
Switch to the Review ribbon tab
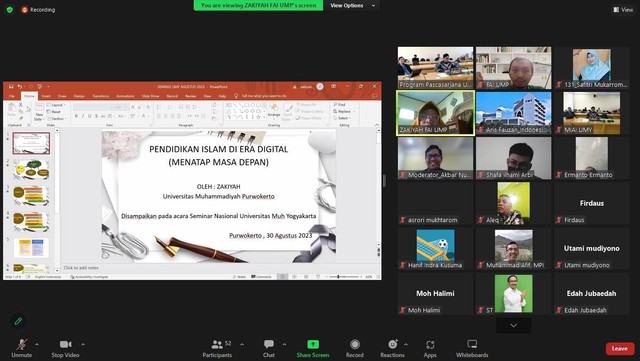pos(191,96)
